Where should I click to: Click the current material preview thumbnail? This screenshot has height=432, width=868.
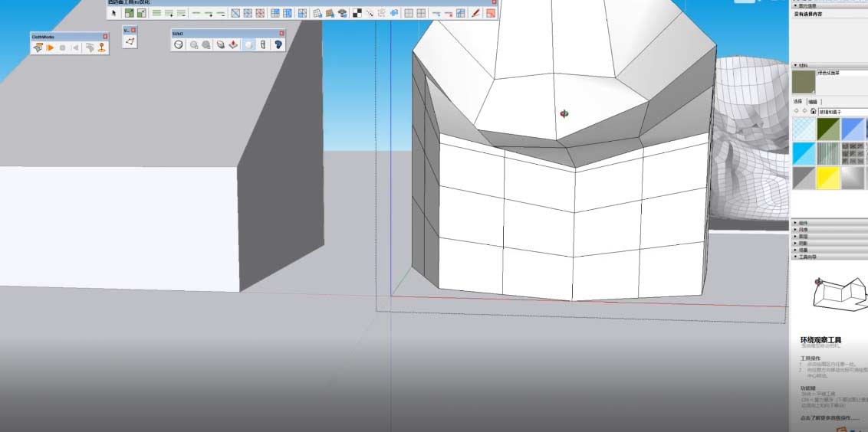803,82
